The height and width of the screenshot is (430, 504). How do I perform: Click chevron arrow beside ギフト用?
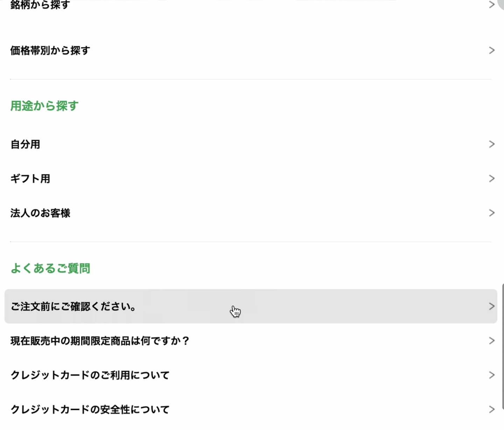coord(492,179)
